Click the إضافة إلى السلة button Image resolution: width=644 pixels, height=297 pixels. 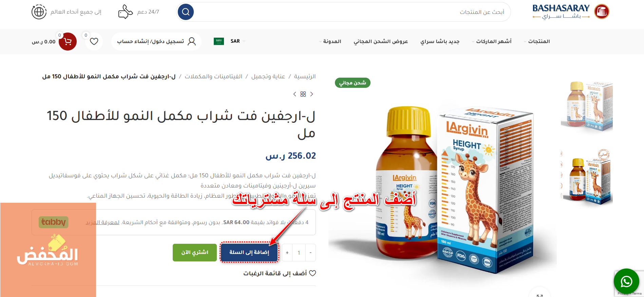tap(249, 252)
